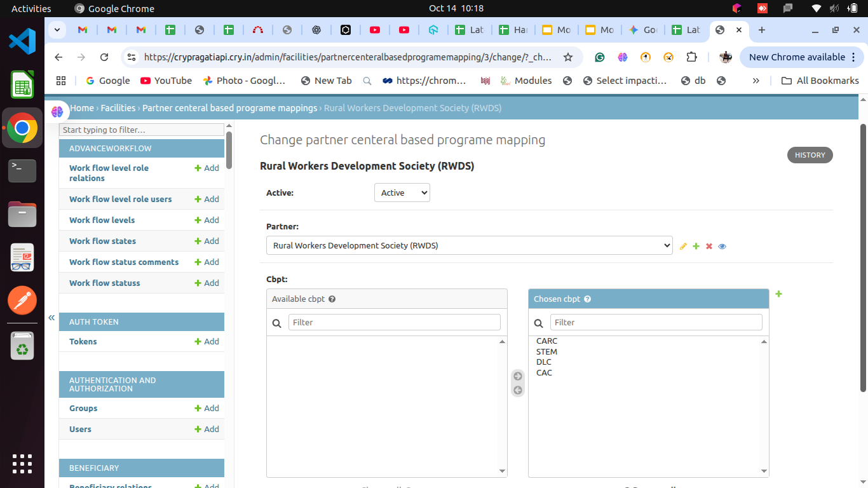The height and width of the screenshot is (488, 868).
Task: Click the sidebar 'Start typing to filter' box
Action: click(x=141, y=130)
